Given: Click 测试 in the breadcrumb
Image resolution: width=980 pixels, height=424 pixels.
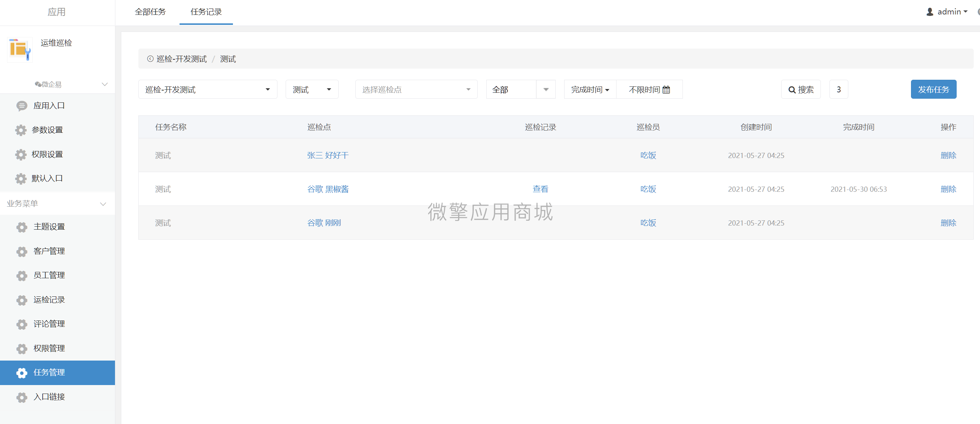Looking at the screenshot, I should (x=228, y=59).
